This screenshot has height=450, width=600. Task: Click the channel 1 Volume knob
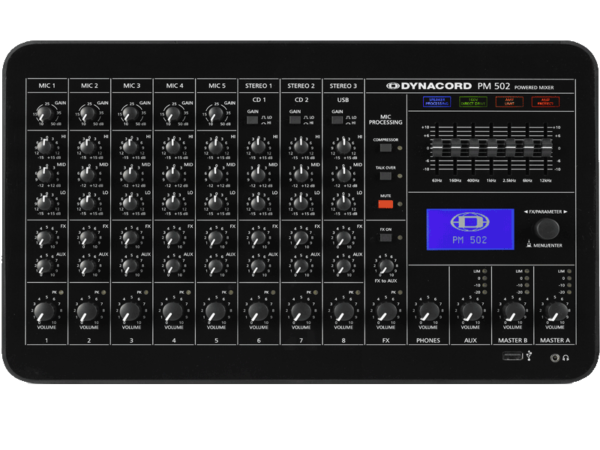[46, 311]
